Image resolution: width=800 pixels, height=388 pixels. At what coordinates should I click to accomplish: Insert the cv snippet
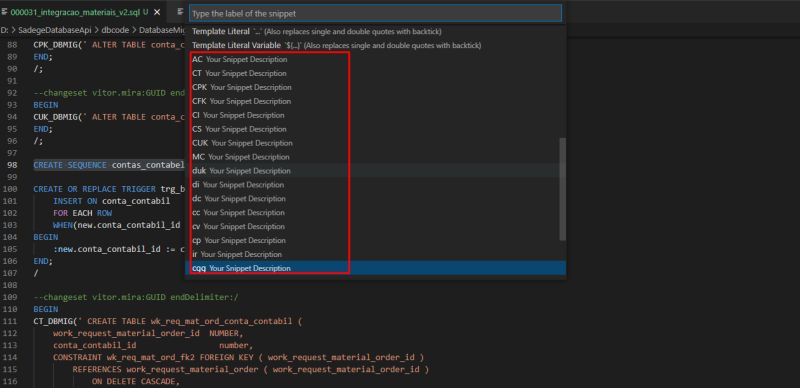(376, 226)
